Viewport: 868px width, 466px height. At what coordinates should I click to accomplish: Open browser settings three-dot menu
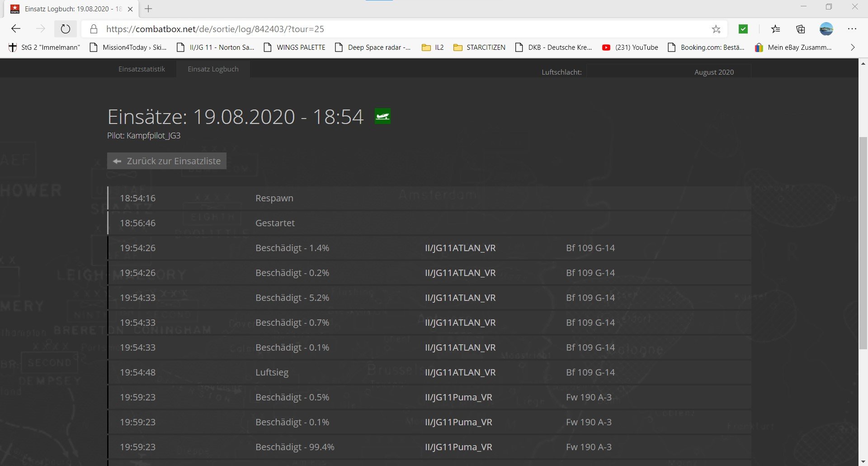click(x=852, y=29)
